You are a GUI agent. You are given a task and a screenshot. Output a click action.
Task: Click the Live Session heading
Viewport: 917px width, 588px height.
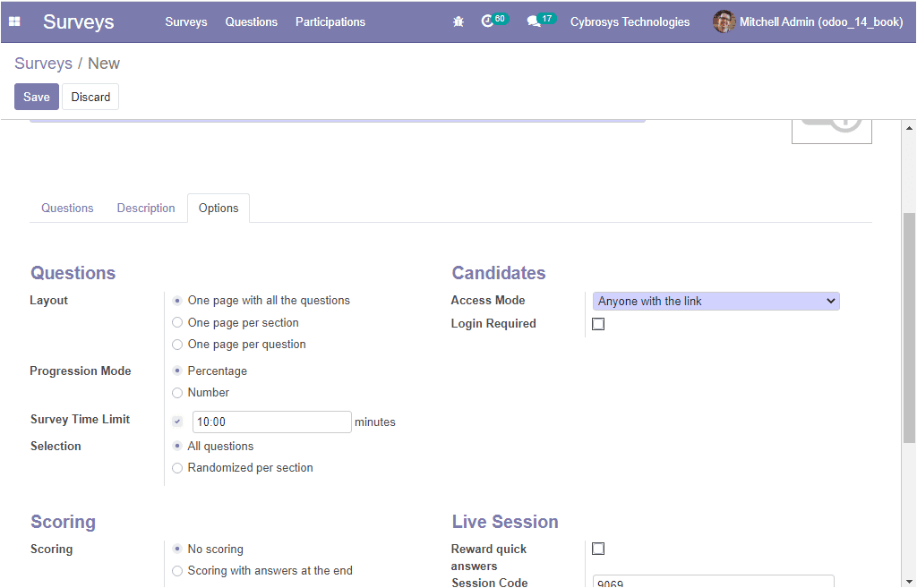505,522
